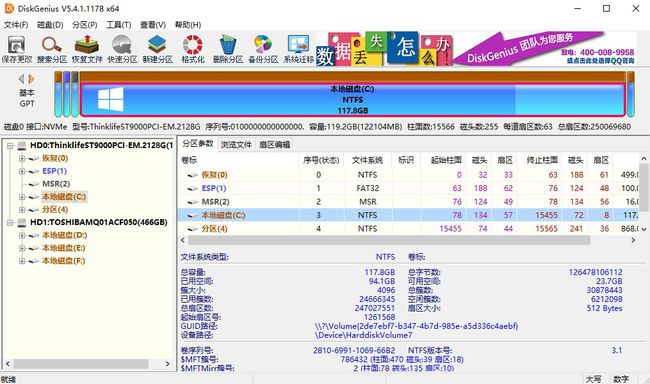Expand the 本地磁盘(C:) tree node
Image resolution: width=650 pixels, height=384 pixels.
point(22,197)
